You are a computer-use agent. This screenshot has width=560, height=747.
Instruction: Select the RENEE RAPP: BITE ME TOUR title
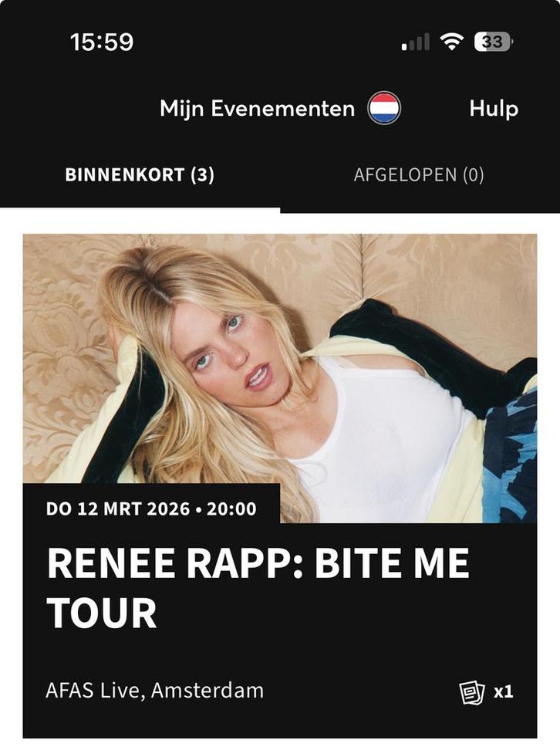pyautogui.click(x=258, y=588)
